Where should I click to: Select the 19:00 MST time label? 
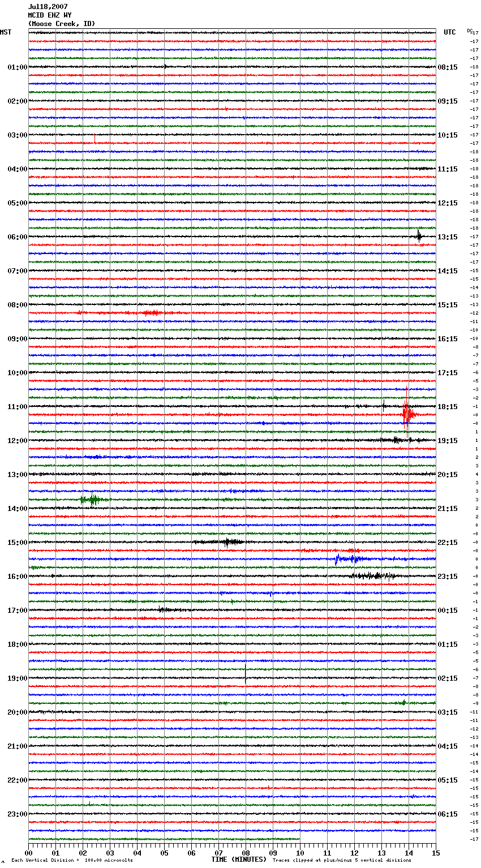tap(18, 678)
